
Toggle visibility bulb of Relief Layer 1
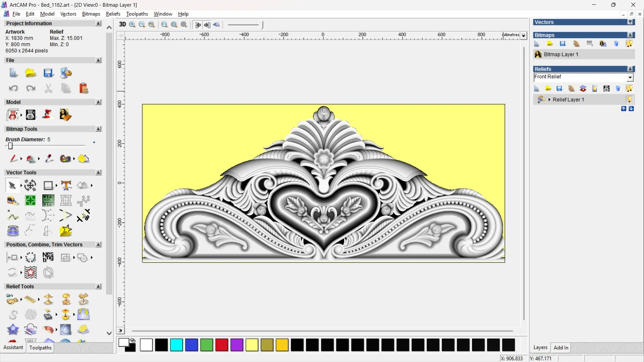tap(629, 100)
